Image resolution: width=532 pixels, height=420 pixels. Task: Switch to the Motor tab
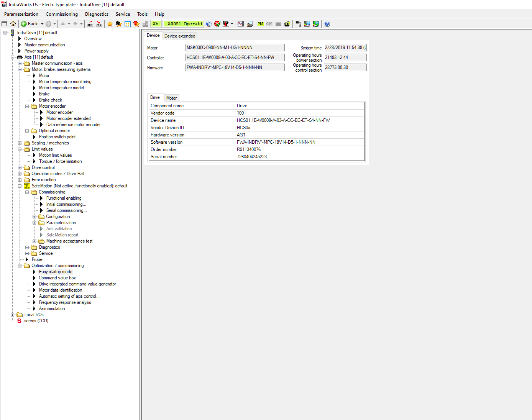click(171, 98)
